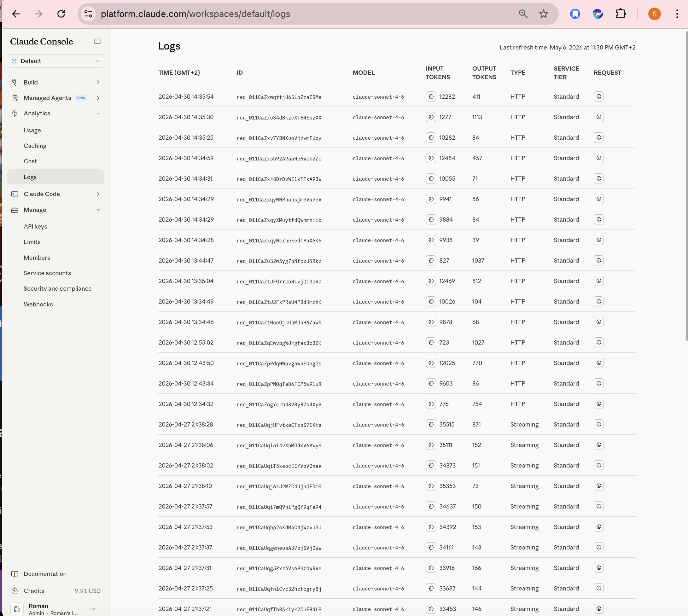Open request details for req_011CaZqEwvpgWJrgfaxBc3ZK

[x=599, y=343]
